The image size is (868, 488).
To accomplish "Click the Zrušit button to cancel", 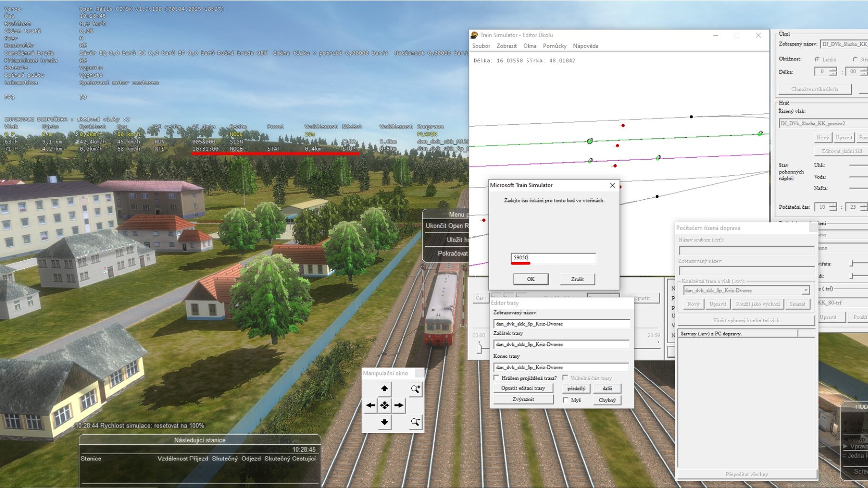I will pyautogui.click(x=577, y=279).
